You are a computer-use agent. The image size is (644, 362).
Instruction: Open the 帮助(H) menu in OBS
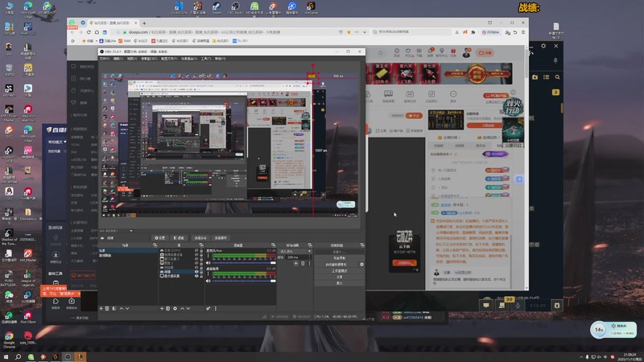220,59
